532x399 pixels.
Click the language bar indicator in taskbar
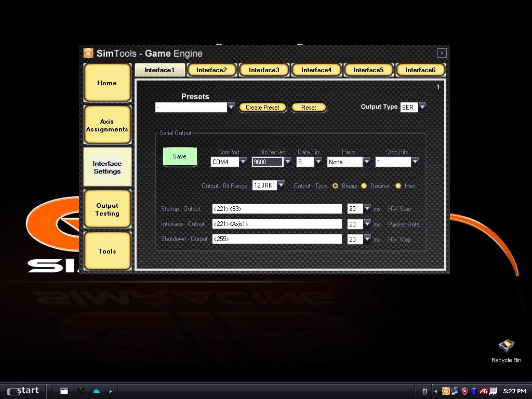[424, 391]
